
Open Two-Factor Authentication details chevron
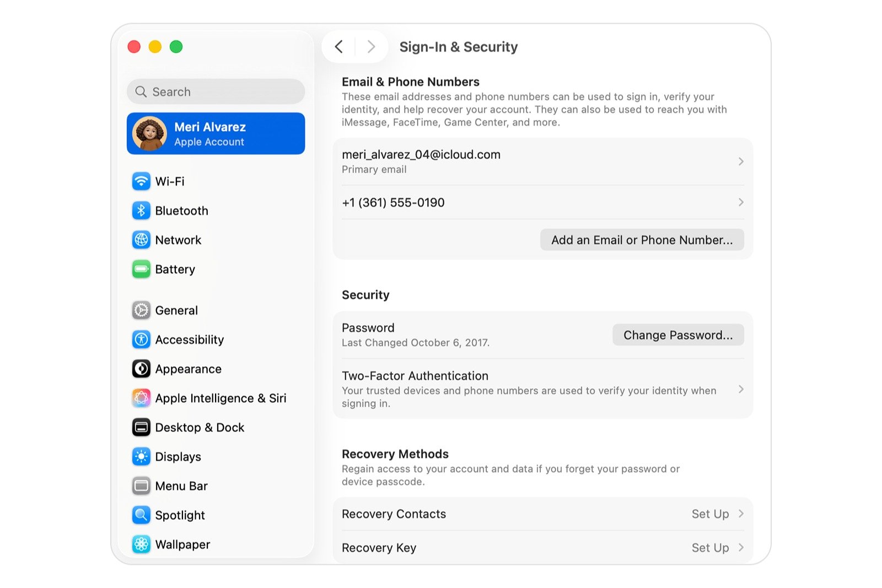[x=740, y=390]
